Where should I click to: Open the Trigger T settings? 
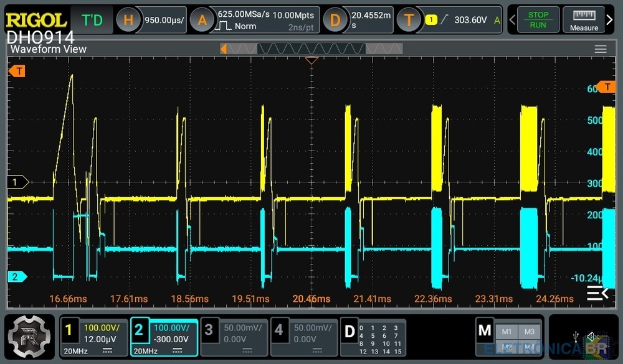click(409, 19)
